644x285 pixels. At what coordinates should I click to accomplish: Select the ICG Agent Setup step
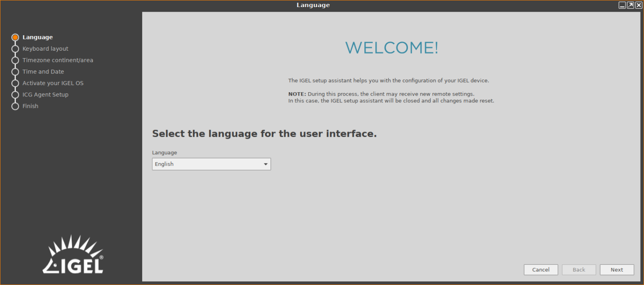pos(45,94)
